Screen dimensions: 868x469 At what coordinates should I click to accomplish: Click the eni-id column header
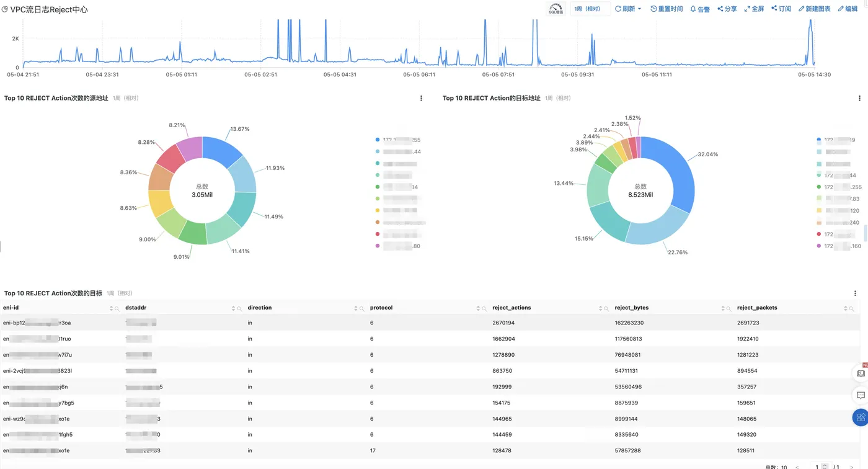[x=11, y=308]
